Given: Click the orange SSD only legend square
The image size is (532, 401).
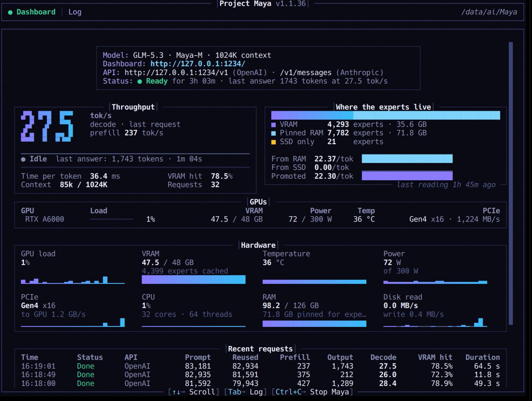Looking at the screenshot, I should point(274,142).
